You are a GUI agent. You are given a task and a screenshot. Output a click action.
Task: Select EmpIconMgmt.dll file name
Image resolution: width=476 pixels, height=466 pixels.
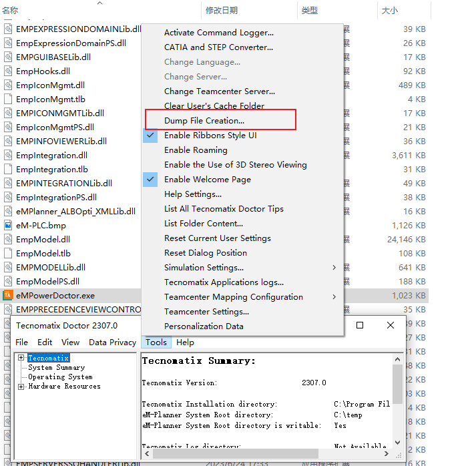(x=50, y=85)
